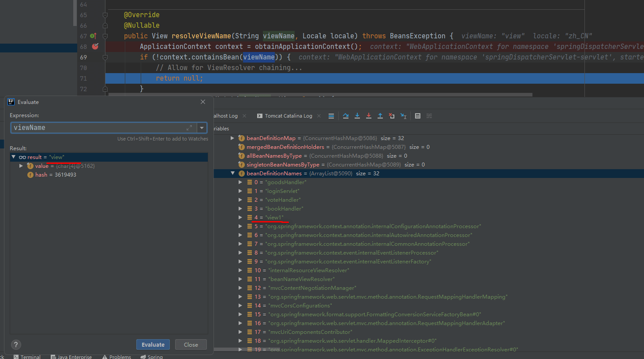The height and width of the screenshot is (359, 644).
Task: Click the Drop Frame icon
Action: [392, 116]
